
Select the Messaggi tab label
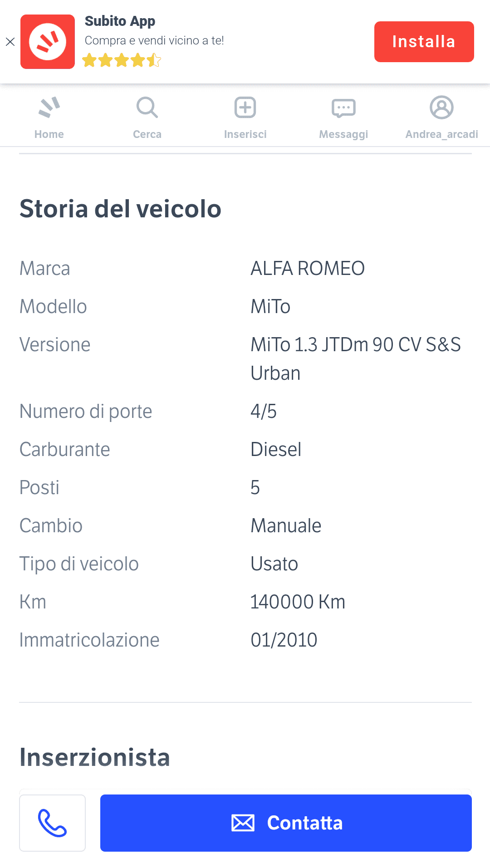pyautogui.click(x=343, y=134)
